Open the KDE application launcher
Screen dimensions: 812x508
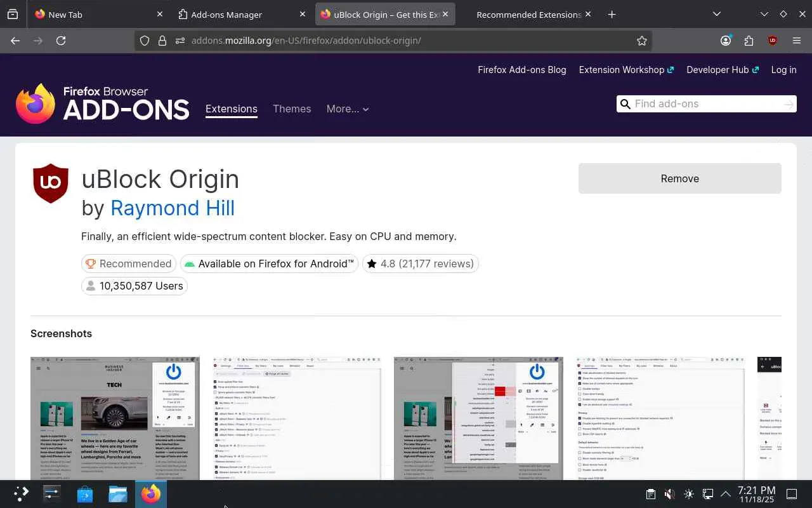tap(21, 494)
